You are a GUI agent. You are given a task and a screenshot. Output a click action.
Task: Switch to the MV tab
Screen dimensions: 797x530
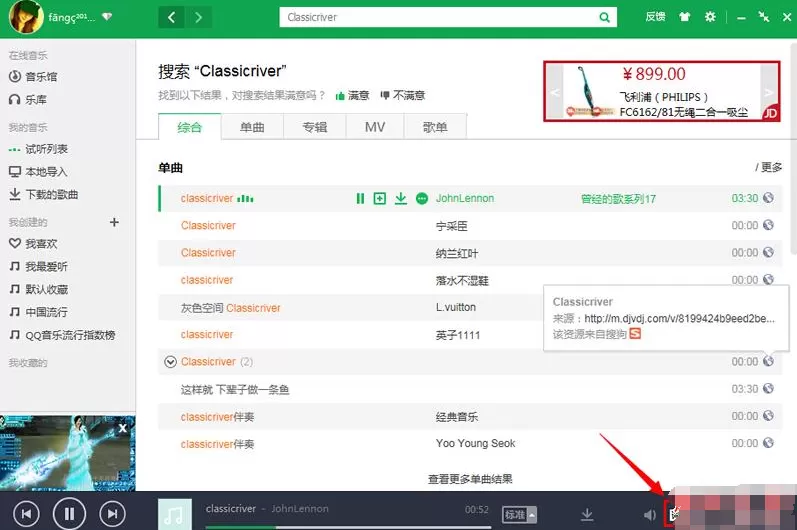pyautogui.click(x=375, y=127)
